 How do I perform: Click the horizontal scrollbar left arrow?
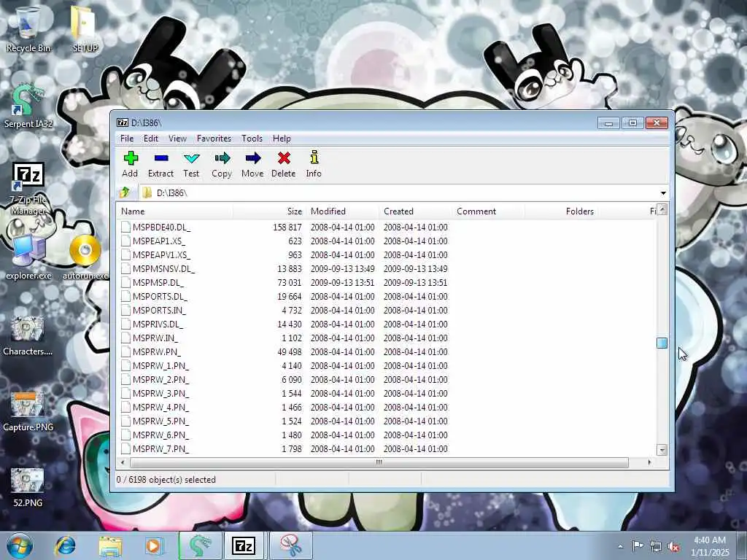click(123, 462)
